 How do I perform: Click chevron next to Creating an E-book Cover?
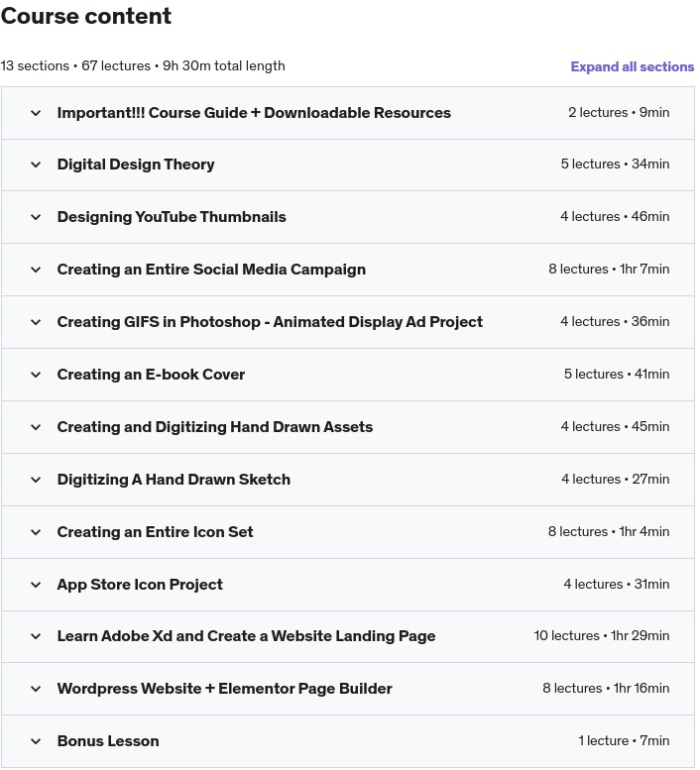point(36,375)
